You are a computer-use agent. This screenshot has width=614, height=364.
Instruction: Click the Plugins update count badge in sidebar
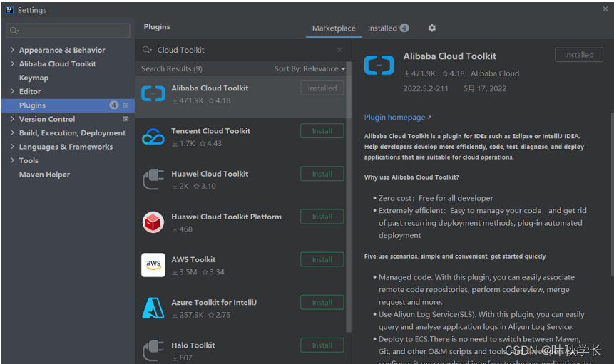point(113,105)
